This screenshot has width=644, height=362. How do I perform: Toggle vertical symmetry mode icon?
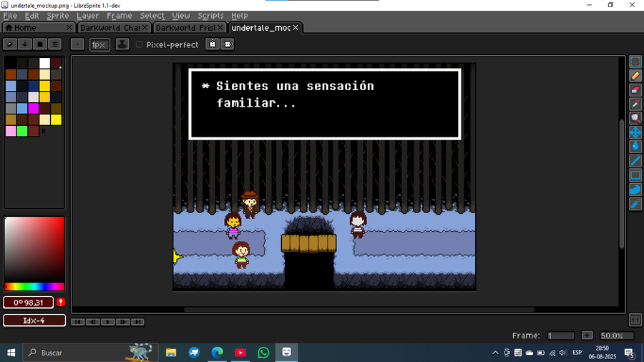pyautogui.click(x=228, y=44)
